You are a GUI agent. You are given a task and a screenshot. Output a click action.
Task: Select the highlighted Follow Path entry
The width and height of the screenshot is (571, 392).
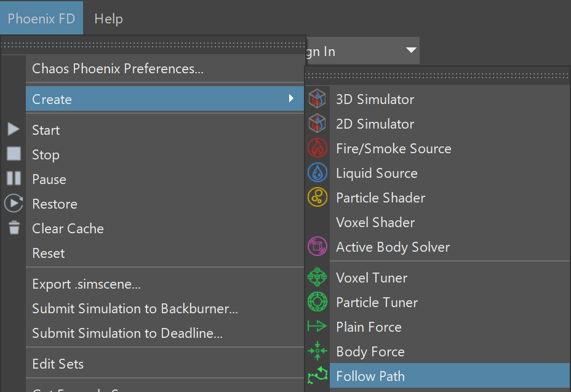[x=449, y=375]
